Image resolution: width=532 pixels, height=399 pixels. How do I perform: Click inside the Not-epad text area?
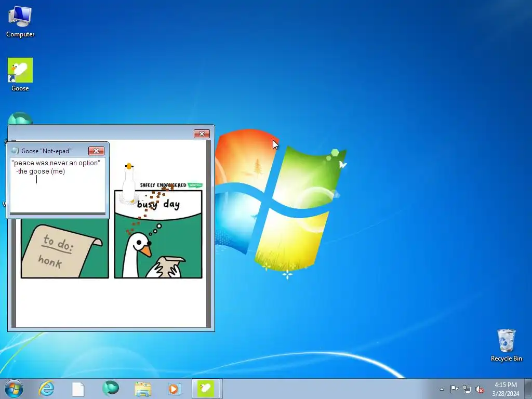tap(57, 185)
